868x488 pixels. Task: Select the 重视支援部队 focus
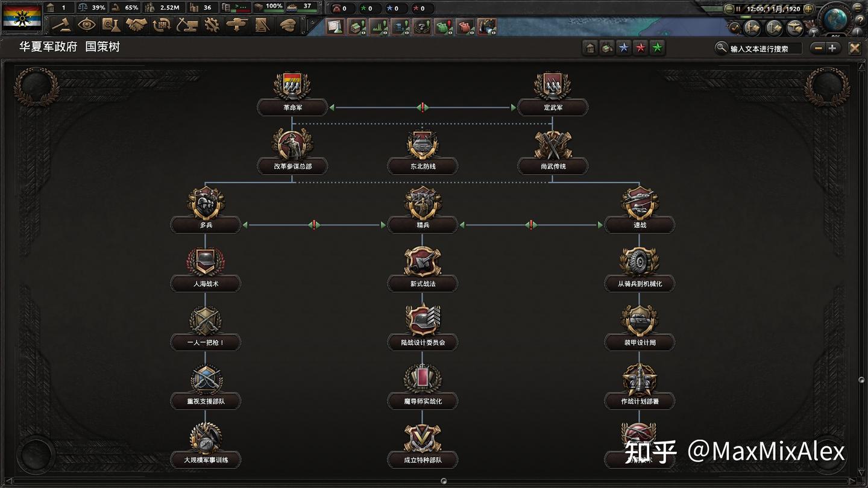tap(206, 386)
